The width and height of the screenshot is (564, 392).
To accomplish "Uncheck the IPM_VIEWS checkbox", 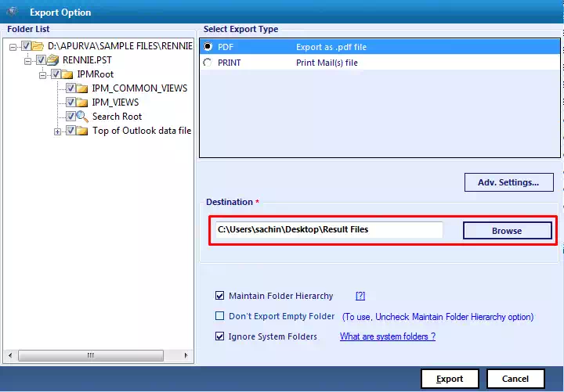I will (70, 102).
